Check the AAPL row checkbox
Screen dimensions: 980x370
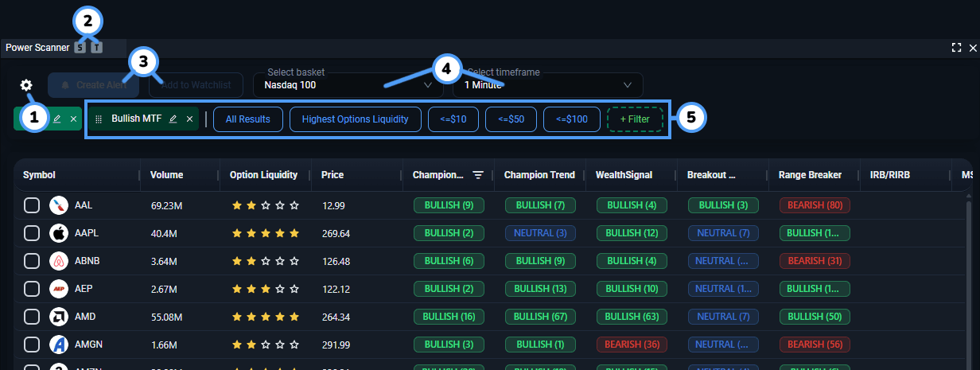pos(32,233)
